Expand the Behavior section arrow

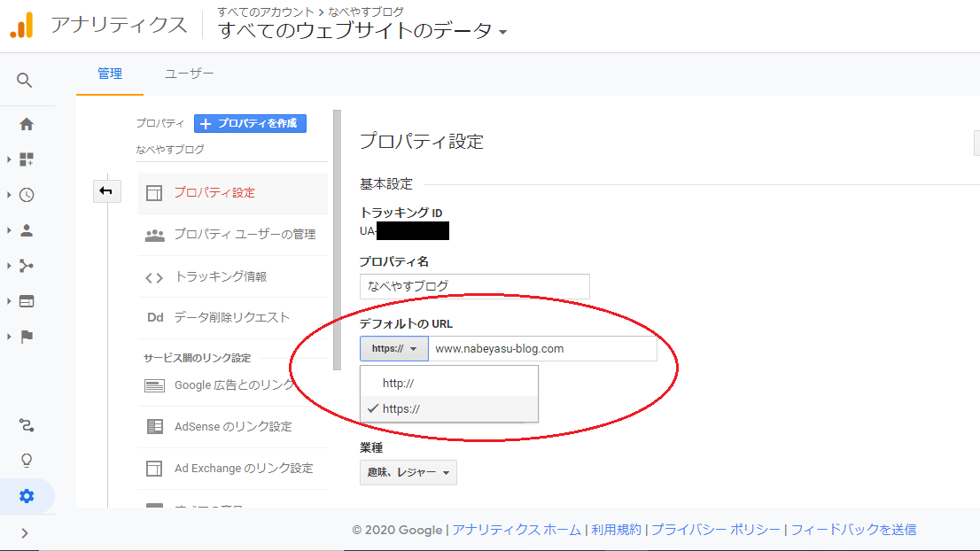click(x=9, y=301)
